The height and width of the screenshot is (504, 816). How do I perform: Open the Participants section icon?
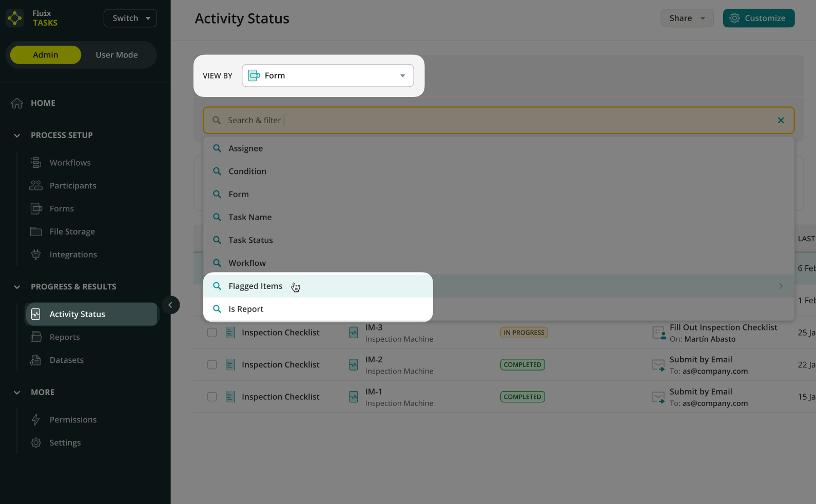(x=36, y=186)
